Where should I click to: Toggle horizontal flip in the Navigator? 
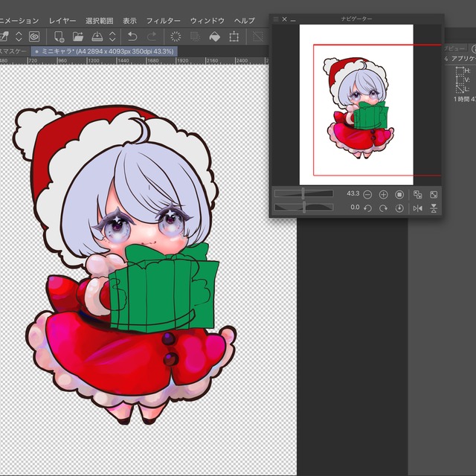pos(417,208)
